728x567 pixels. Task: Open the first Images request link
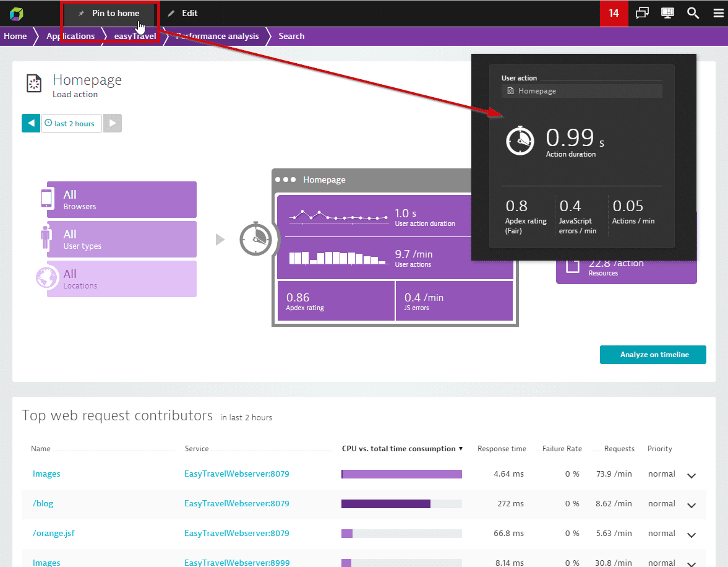point(46,474)
